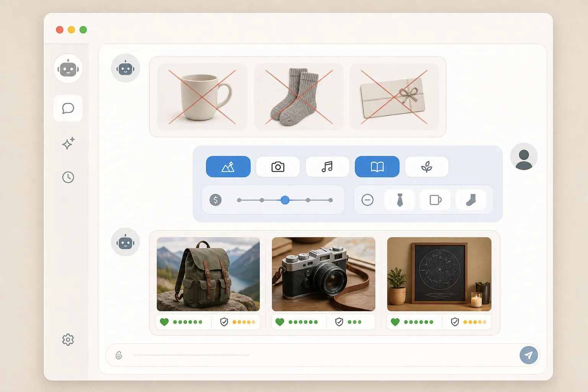This screenshot has height=392, width=588.
Task: Click the shield check under the backpack
Action: pos(224,322)
